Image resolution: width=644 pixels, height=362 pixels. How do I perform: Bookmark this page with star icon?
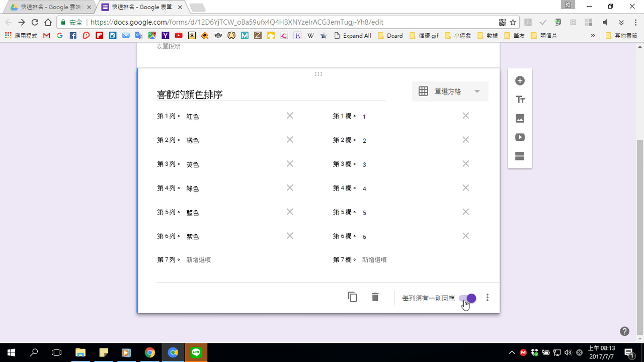[513, 22]
